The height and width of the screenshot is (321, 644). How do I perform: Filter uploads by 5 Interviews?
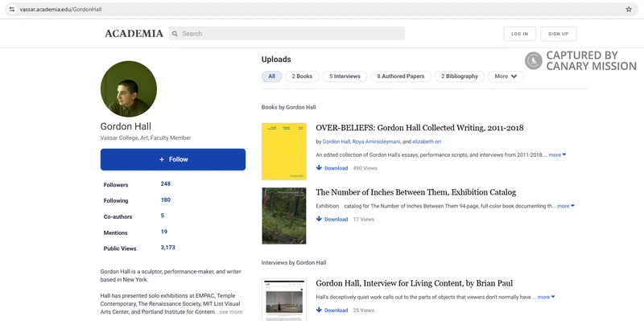345,76
